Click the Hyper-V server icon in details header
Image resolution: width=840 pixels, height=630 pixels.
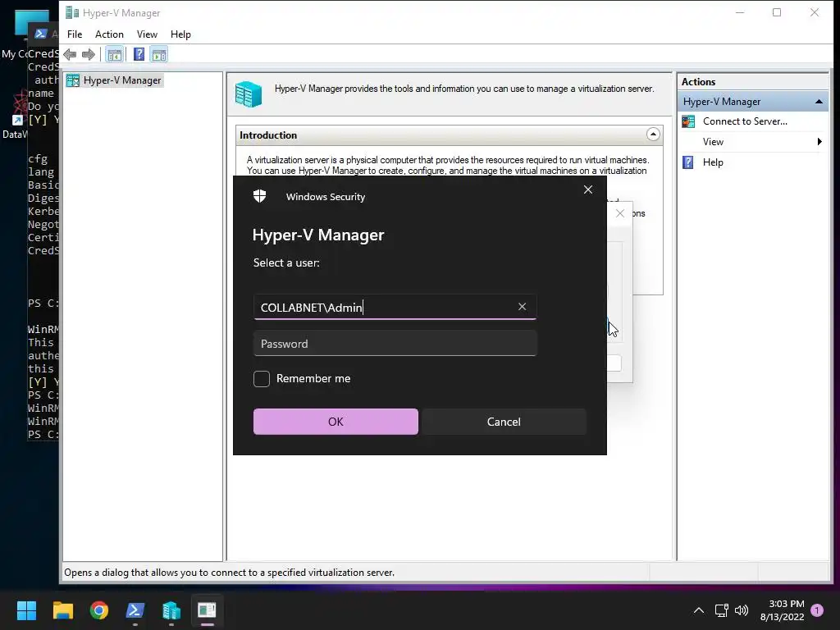[x=249, y=94]
